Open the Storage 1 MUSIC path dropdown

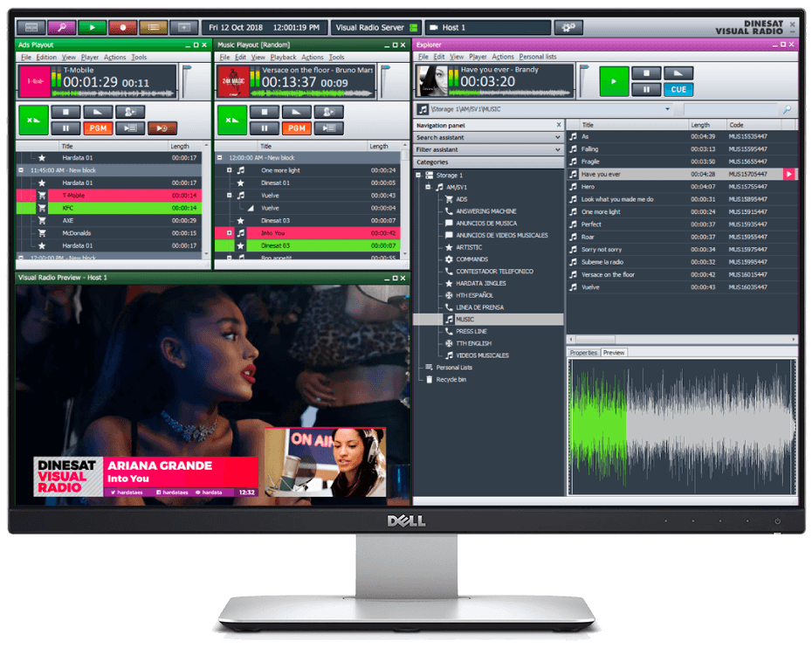(x=669, y=109)
